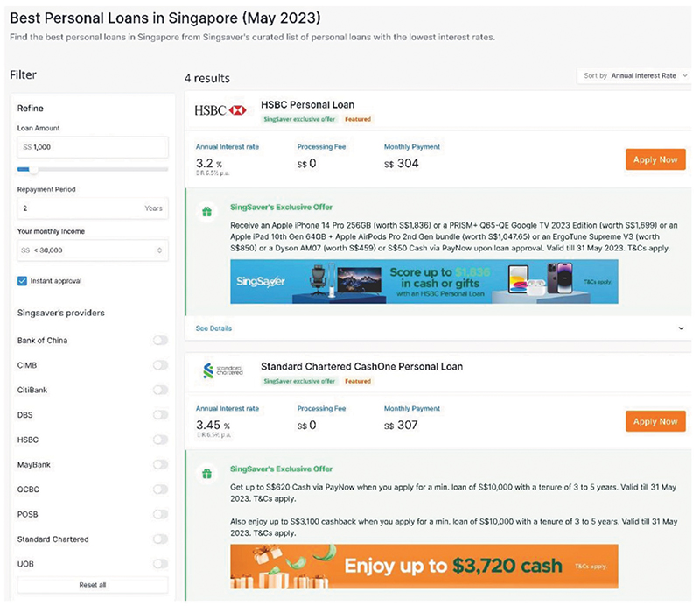Click the green gift icon in HSBC offer
The image size is (700, 606).
[x=206, y=211]
